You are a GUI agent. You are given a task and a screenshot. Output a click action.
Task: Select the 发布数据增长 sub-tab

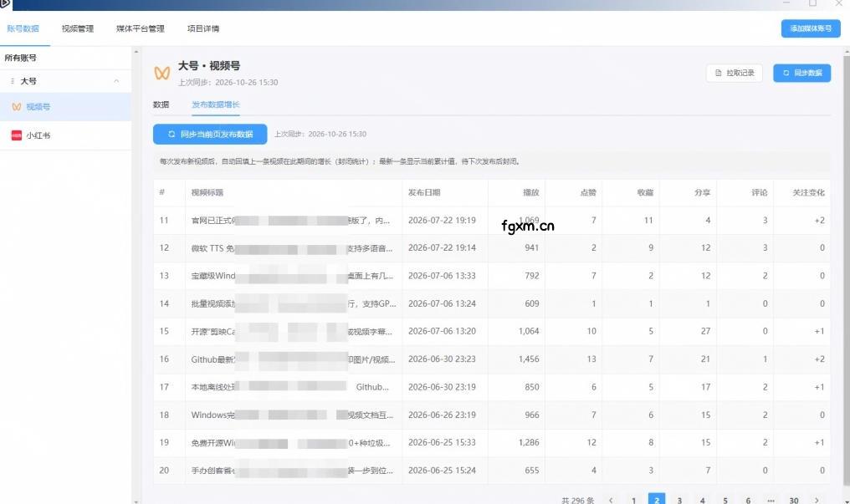[x=216, y=104]
